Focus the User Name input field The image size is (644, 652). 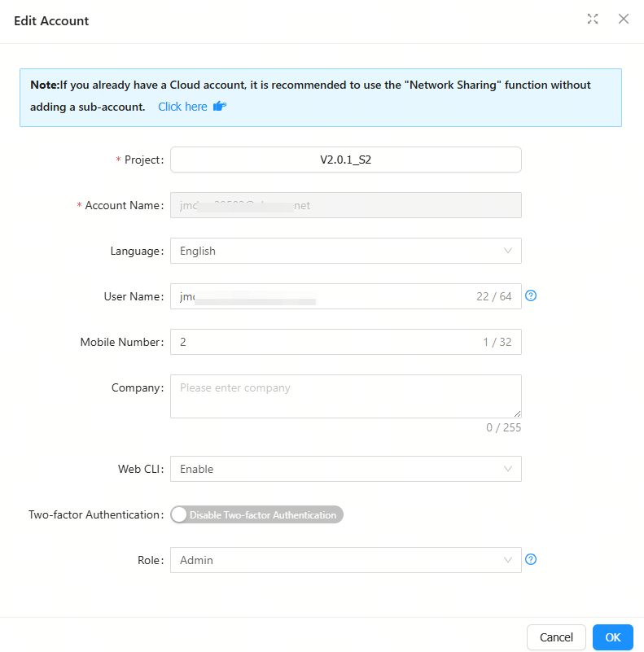(x=326, y=296)
